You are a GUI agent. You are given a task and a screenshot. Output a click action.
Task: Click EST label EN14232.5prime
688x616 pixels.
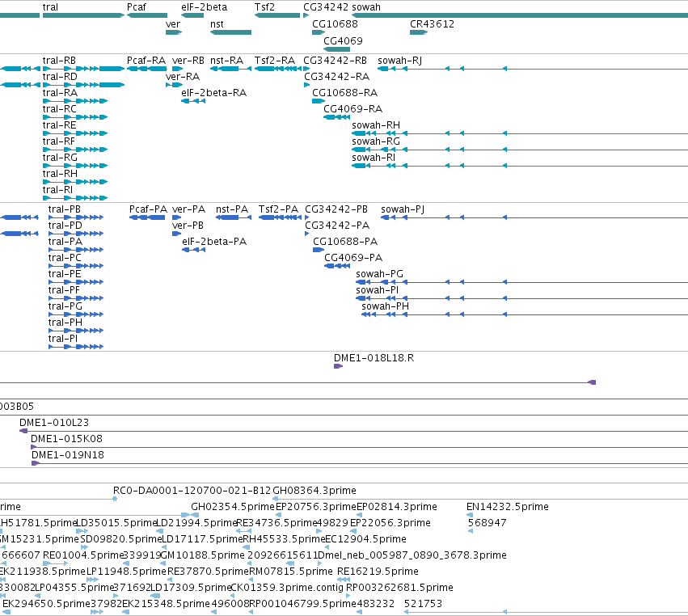click(x=507, y=507)
